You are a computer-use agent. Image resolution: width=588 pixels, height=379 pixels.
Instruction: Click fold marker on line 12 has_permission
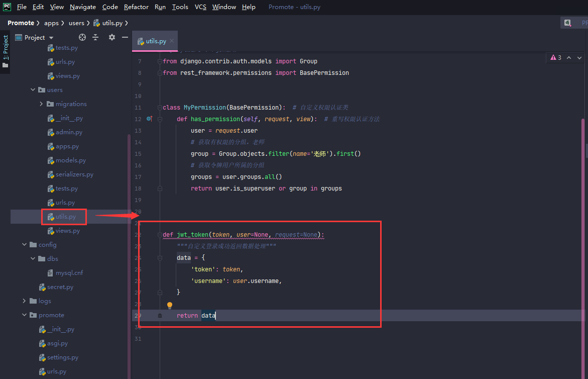(x=160, y=119)
